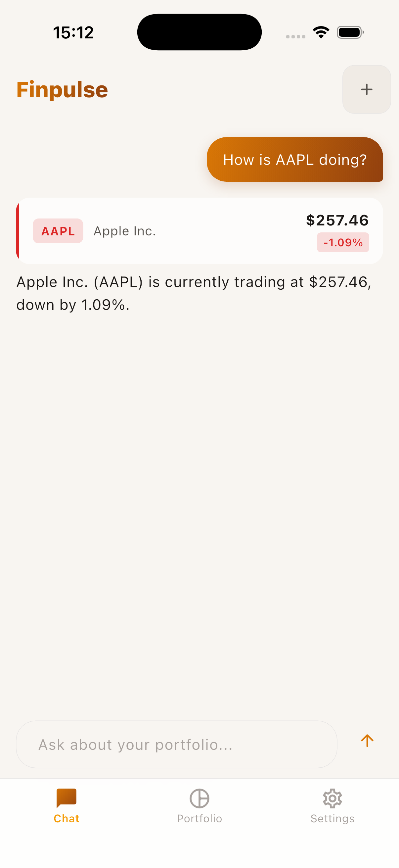Tap the battery indicator icon
Viewport: 399px width, 868px height.
point(350,32)
